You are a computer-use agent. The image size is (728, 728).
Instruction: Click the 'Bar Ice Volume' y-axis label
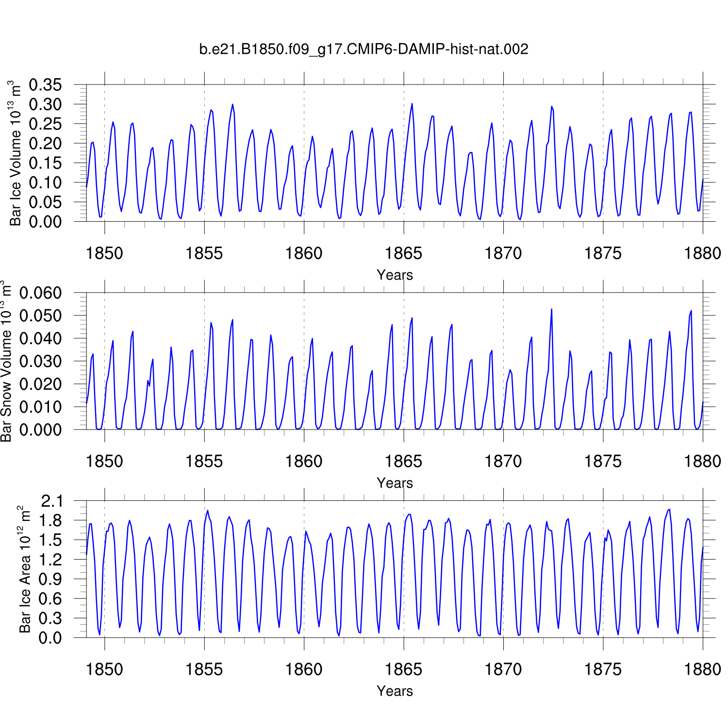[x=16, y=153]
